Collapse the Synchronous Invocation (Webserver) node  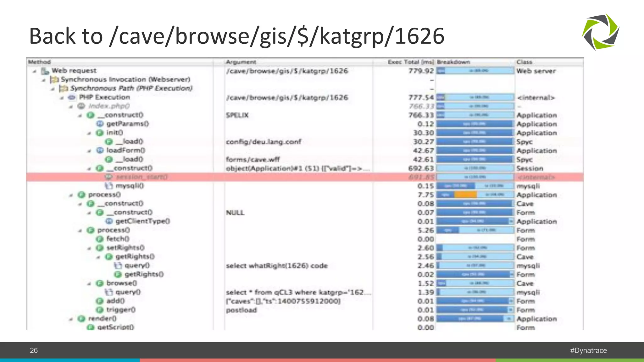(x=44, y=80)
